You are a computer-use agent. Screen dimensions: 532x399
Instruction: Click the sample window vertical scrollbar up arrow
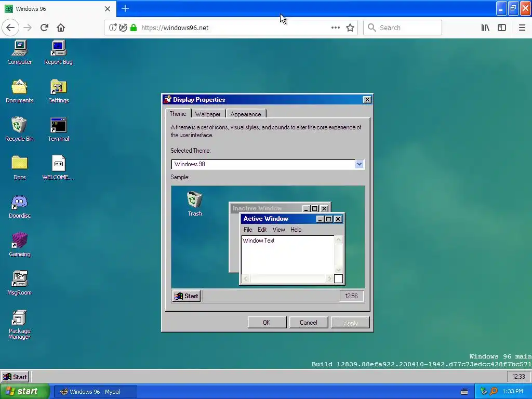[x=338, y=240]
